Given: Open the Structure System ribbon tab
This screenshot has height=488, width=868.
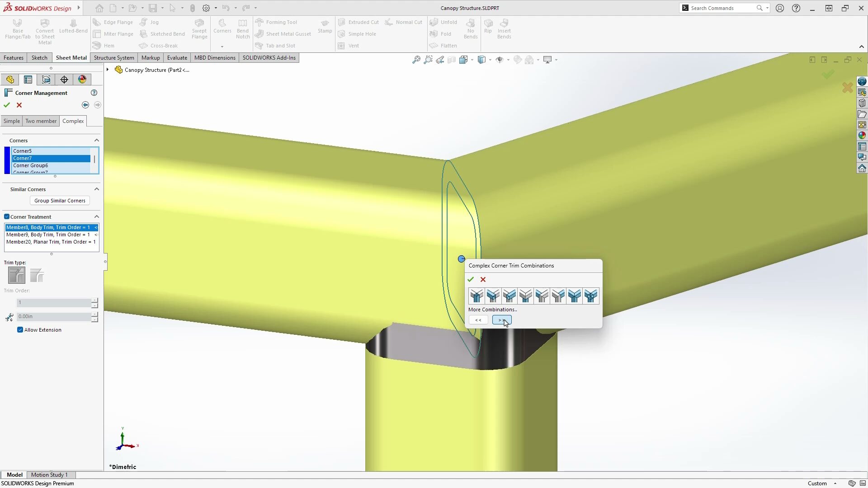Looking at the screenshot, I should 114,58.
